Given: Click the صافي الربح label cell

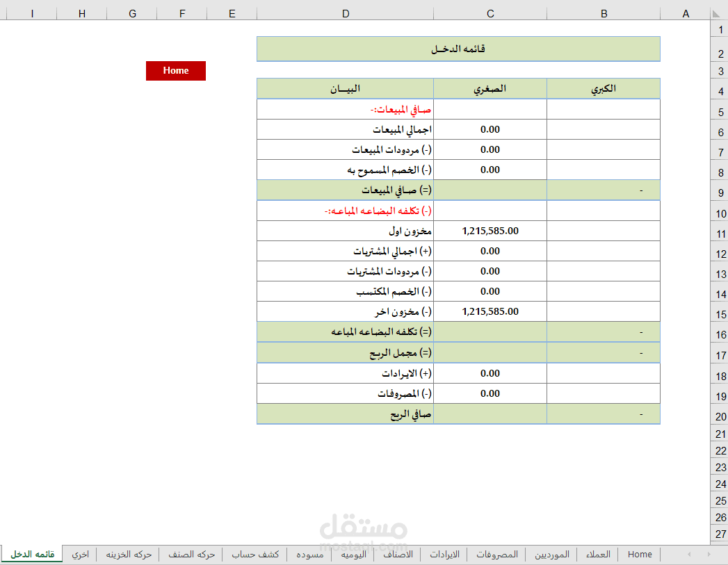Looking at the screenshot, I should [x=345, y=413].
